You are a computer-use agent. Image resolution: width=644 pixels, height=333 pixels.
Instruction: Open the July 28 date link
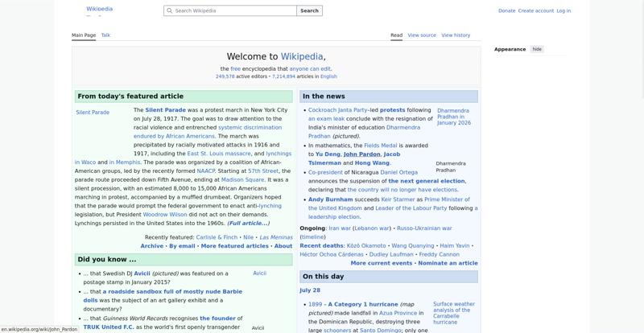click(x=310, y=290)
